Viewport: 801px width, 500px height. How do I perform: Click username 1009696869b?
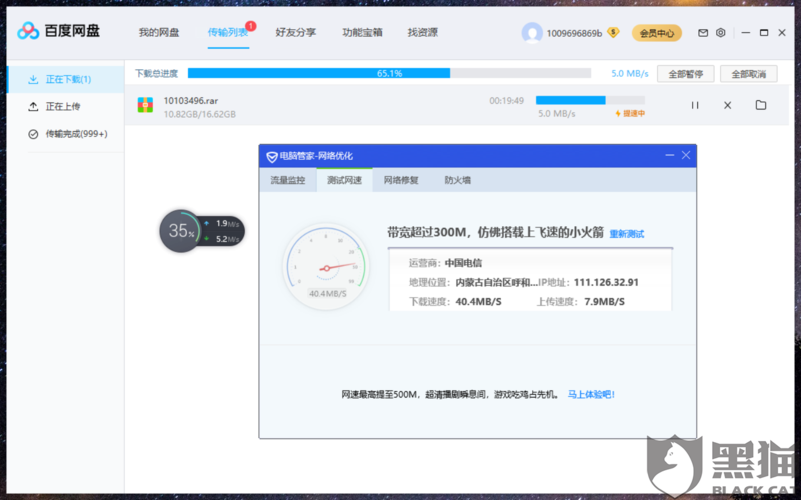pos(574,34)
